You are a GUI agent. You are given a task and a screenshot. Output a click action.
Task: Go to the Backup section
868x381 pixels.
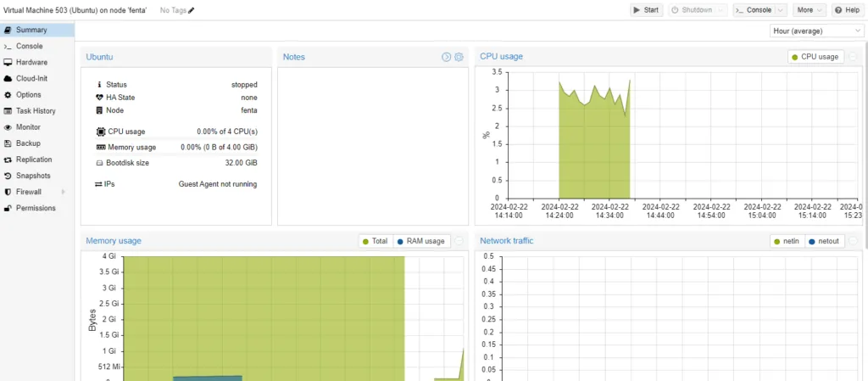click(37, 143)
